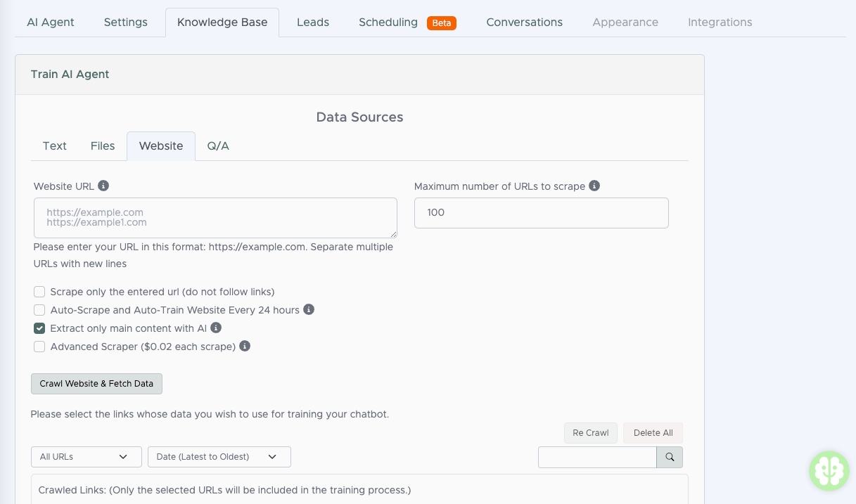Enable the Advanced Scraper checkbox
Screen dimensions: 856x504
(39, 347)
